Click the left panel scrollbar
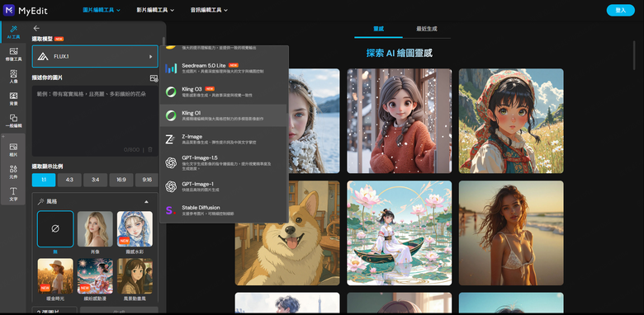The width and height of the screenshot is (644, 315). (163, 41)
